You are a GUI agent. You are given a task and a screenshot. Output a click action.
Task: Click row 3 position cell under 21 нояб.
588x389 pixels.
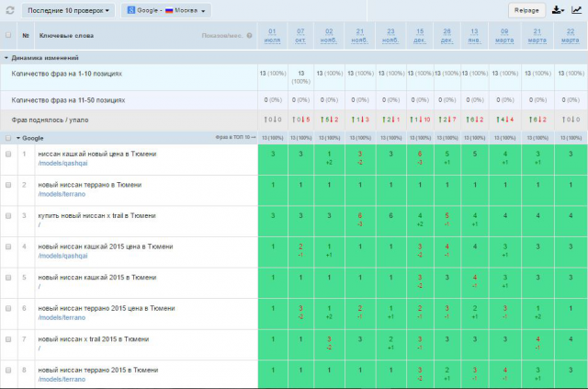pos(360,221)
